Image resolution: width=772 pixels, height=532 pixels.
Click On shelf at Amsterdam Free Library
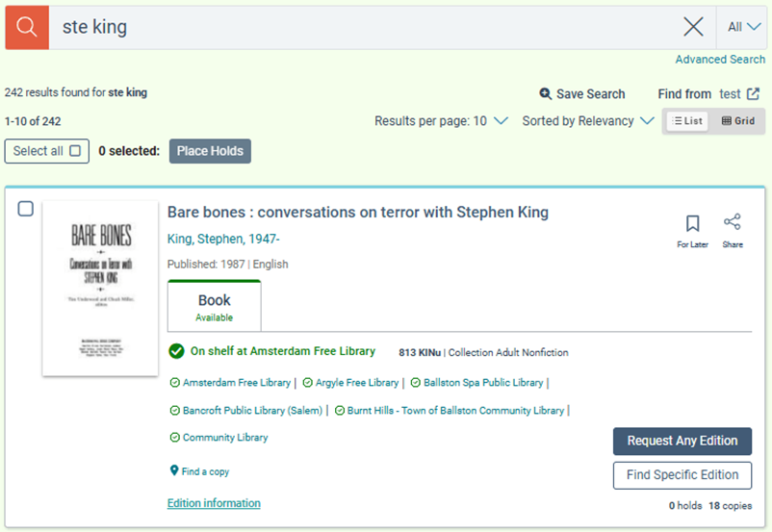[x=283, y=351]
